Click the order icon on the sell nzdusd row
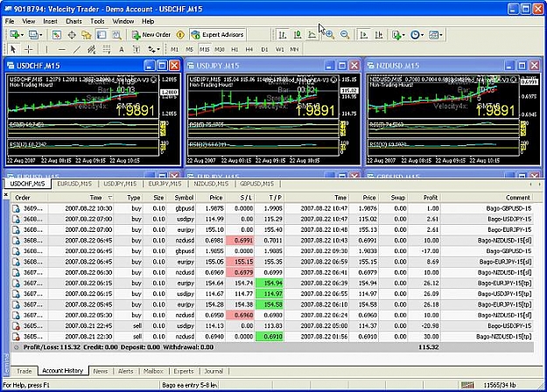Screen dimensions: 547x392 (x=16, y=337)
